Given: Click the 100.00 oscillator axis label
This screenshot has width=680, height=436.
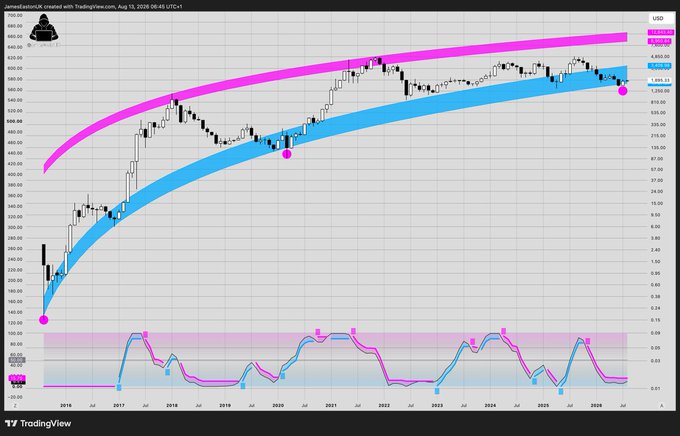Looking at the screenshot, I should click(16, 334).
